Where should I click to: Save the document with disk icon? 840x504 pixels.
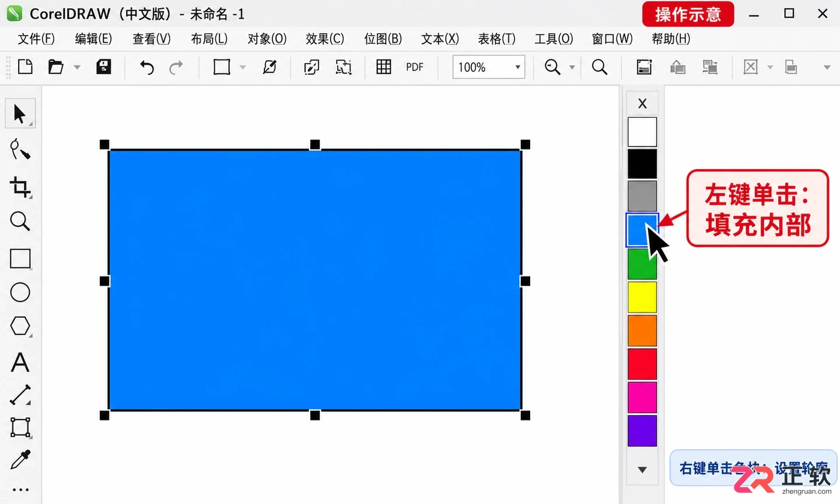[x=104, y=67]
